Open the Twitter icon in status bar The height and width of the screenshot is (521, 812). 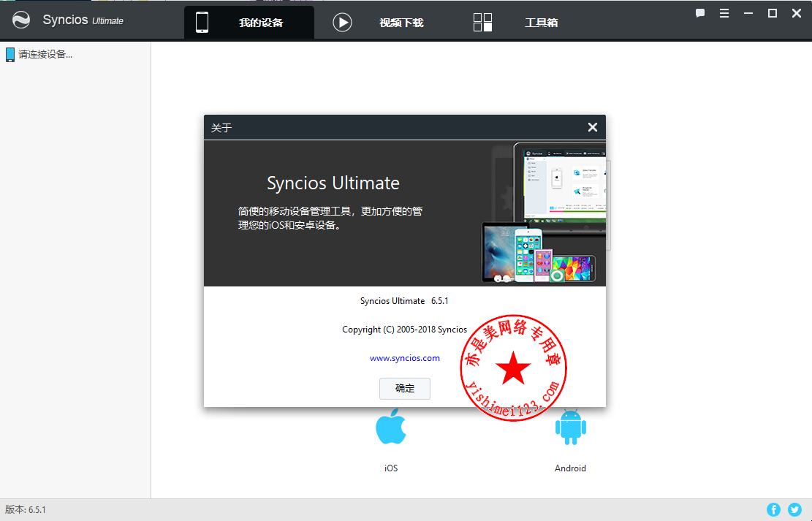(795, 509)
